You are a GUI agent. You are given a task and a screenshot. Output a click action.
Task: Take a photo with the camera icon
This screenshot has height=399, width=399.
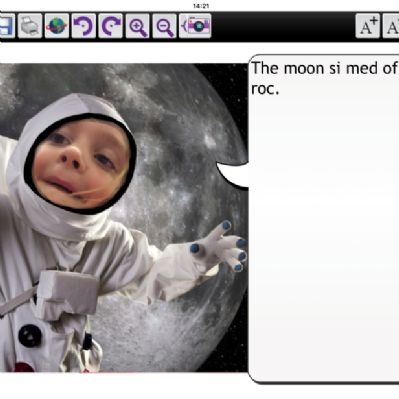coord(195,26)
